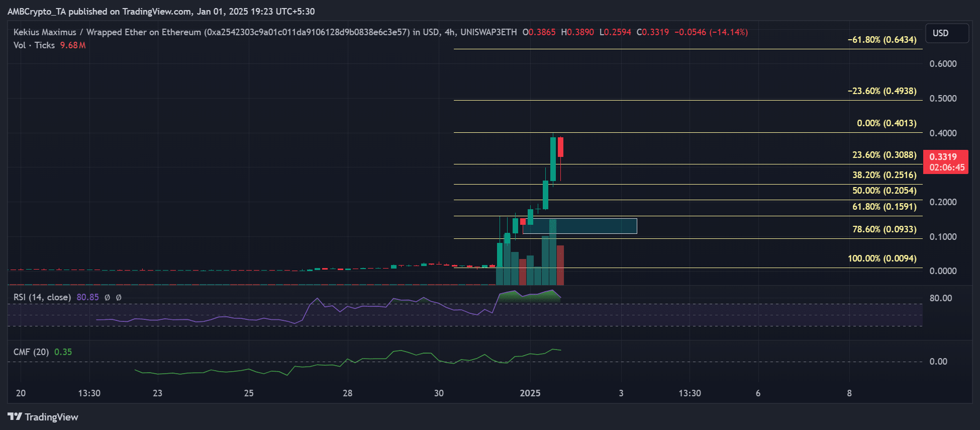980x430 pixels.
Task: Open the USD currency selector
Action: 947,33
